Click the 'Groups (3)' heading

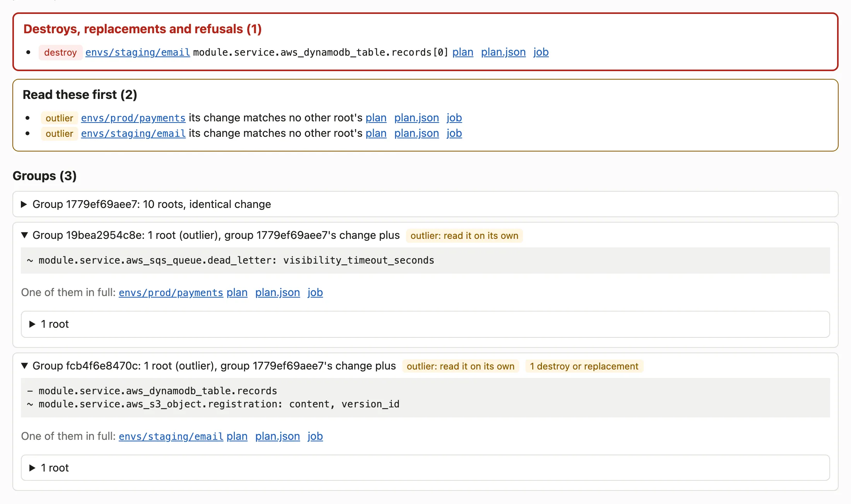click(x=44, y=176)
